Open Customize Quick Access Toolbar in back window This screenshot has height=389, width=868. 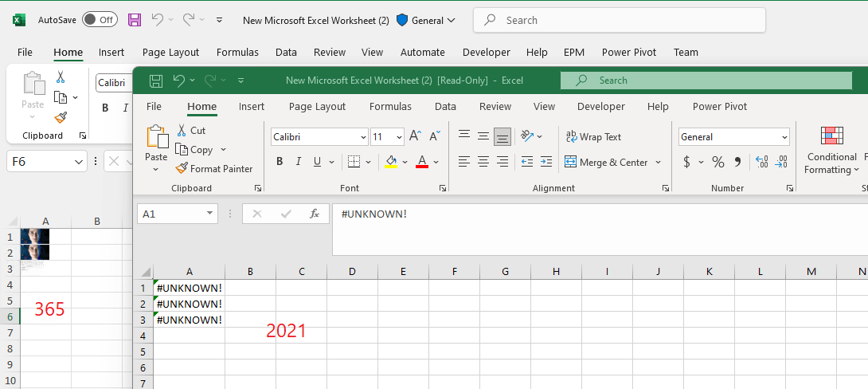coord(219,20)
